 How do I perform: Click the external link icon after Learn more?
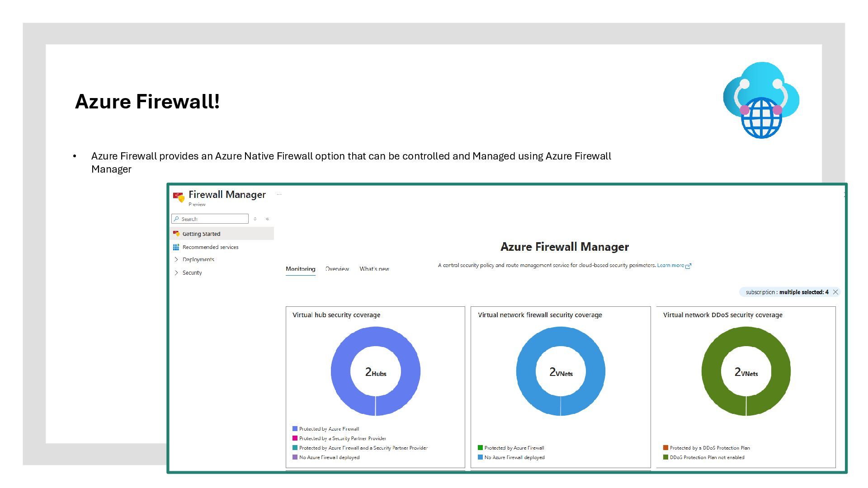(689, 266)
